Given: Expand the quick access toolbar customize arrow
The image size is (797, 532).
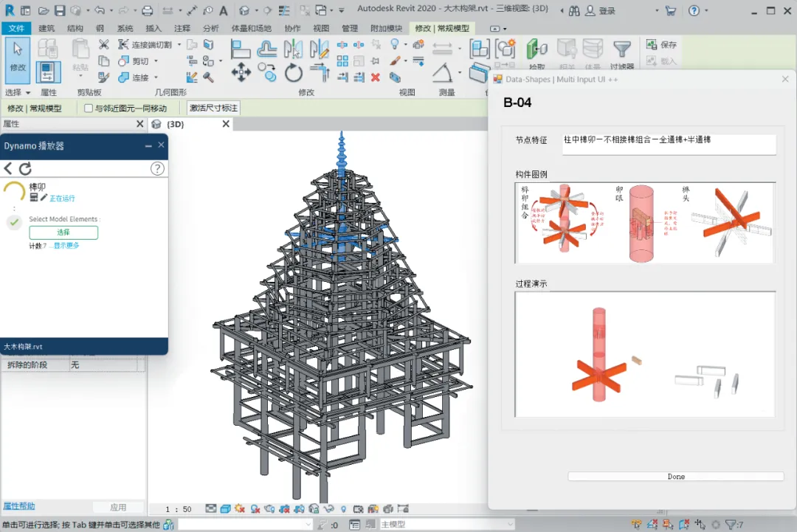Looking at the screenshot, I should [x=342, y=10].
